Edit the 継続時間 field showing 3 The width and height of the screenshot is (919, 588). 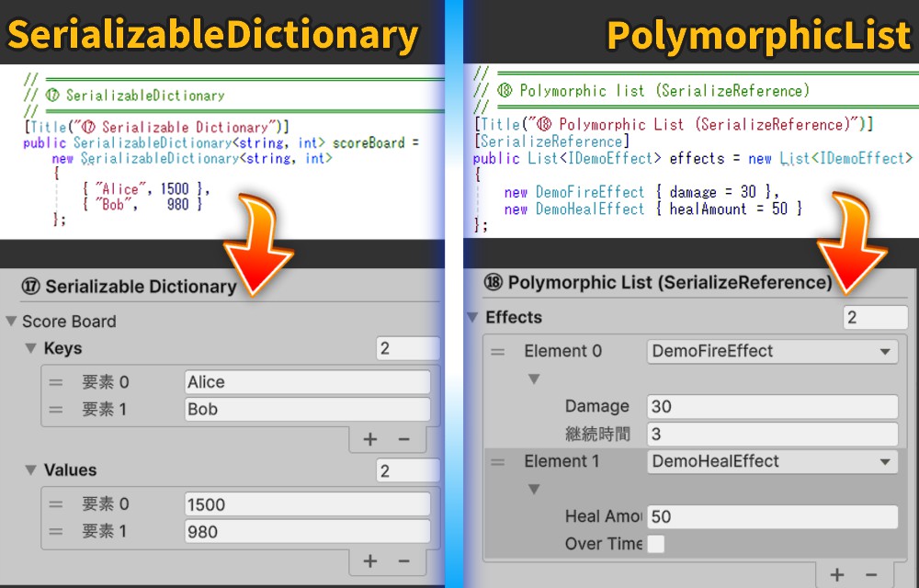773,434
